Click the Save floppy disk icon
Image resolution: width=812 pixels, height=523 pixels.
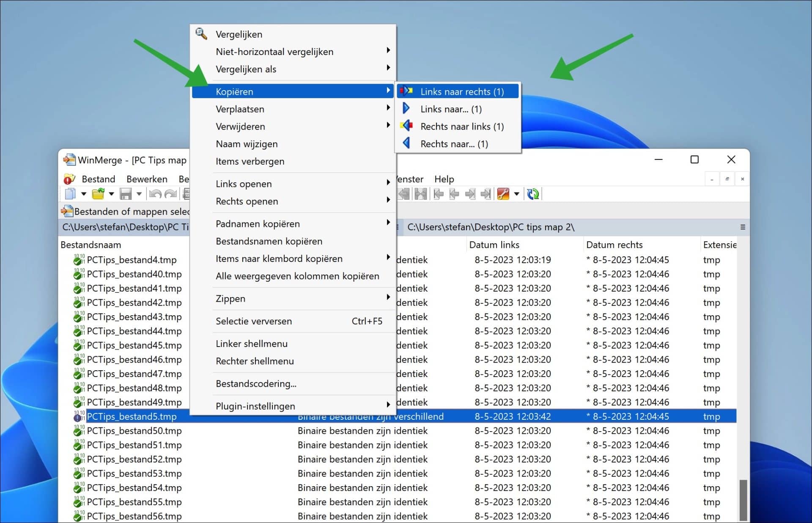point(126,194)
